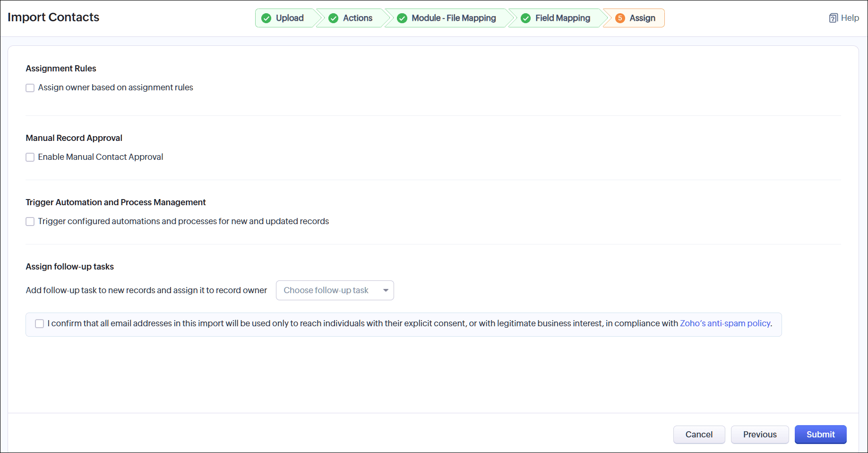Viewport: 868px width, 453px height.
Task: Click the Previous button
Action: point(760,435)
